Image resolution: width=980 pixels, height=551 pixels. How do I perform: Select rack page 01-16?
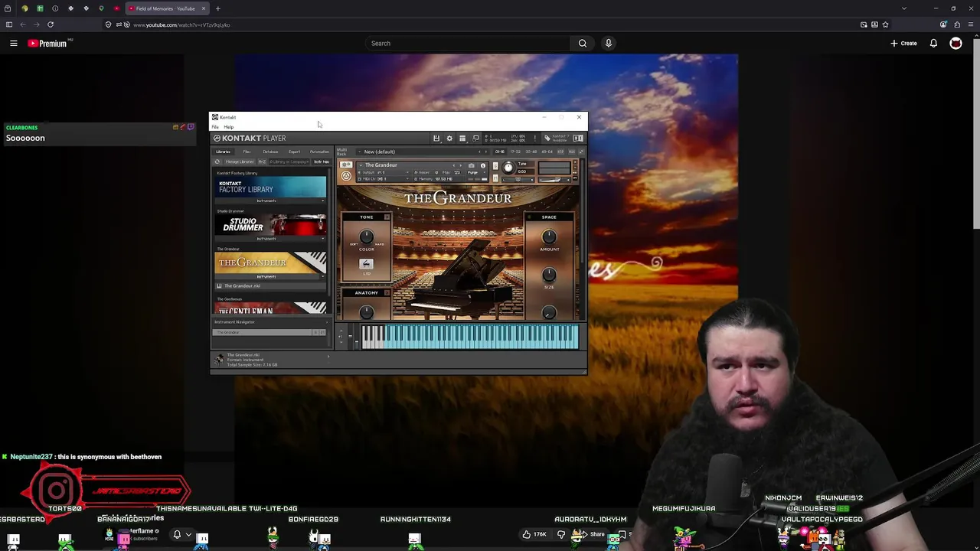(x=500, y=152)
